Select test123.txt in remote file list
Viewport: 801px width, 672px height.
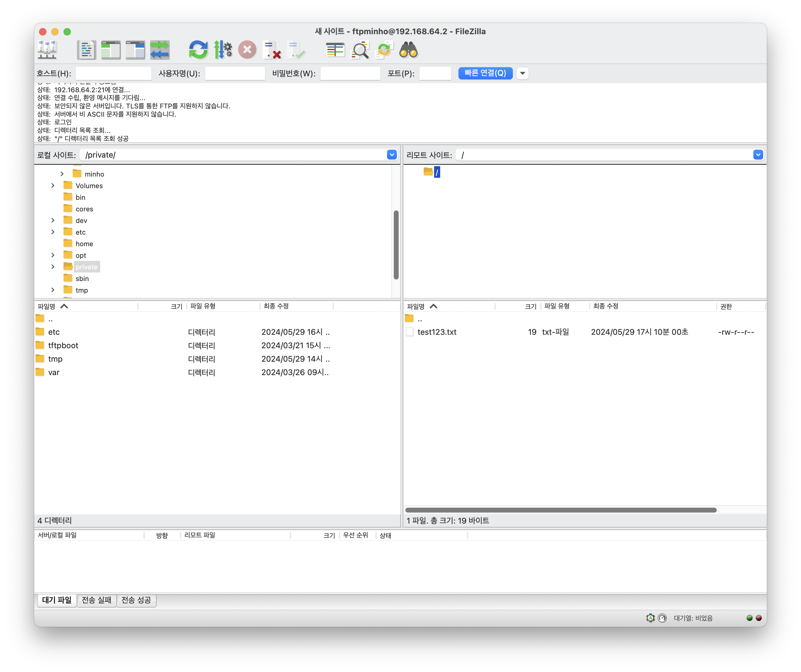(x=437, y=332)
